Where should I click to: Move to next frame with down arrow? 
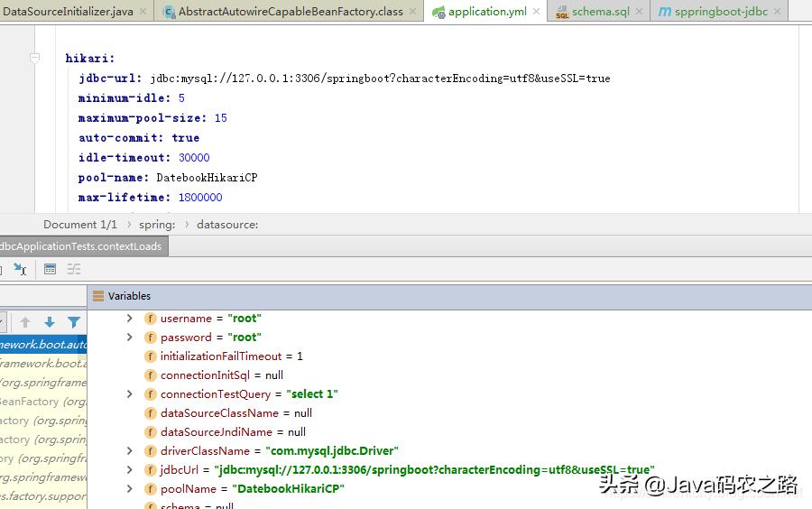pyautogui.click(x=50, y=322)
